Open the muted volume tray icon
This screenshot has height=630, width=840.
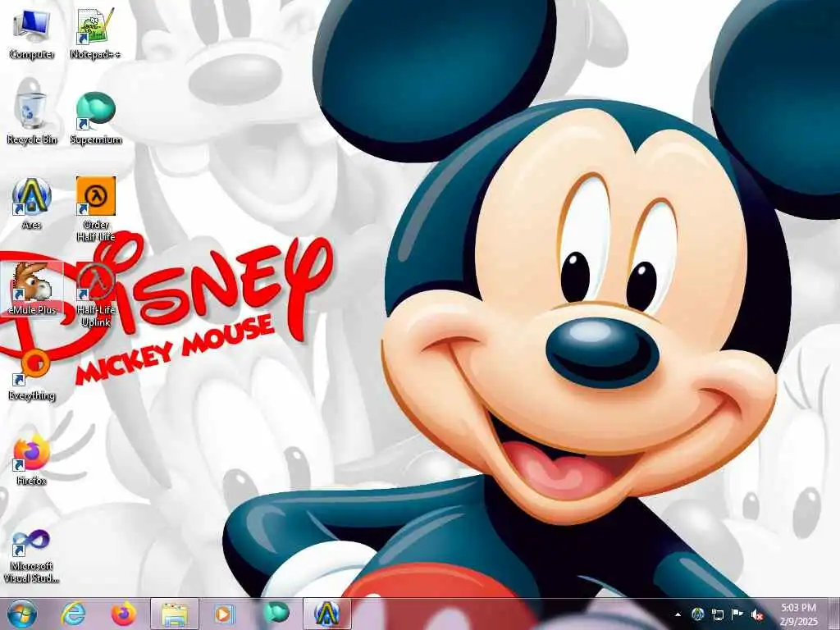(x=757, y=614)
